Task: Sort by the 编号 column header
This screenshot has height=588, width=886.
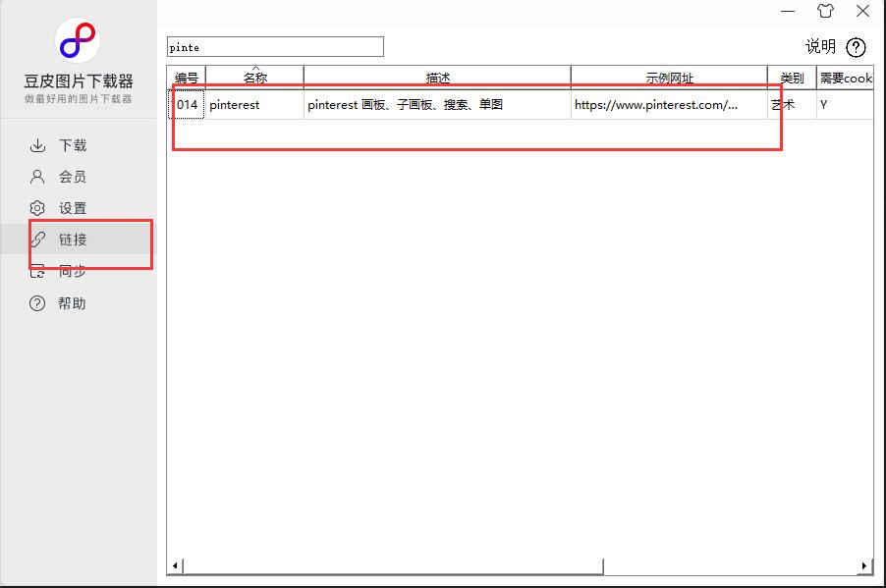Action: point(187,78)
